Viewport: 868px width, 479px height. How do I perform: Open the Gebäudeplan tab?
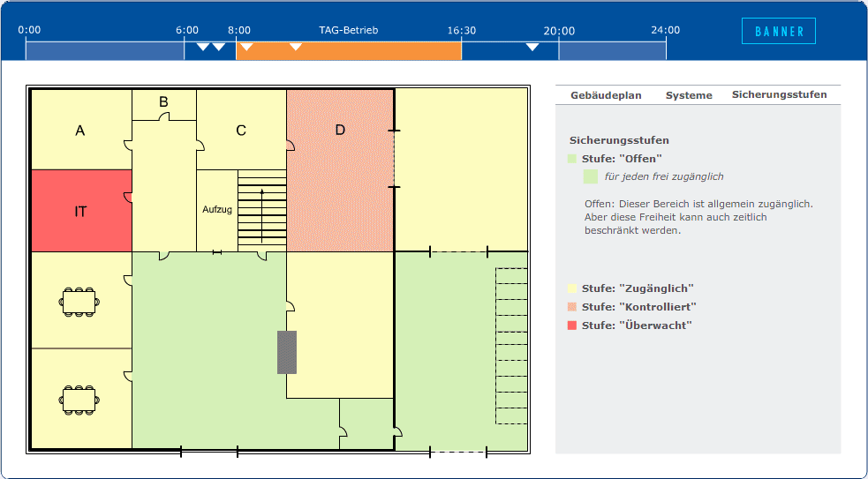click(x=606, y=95)
